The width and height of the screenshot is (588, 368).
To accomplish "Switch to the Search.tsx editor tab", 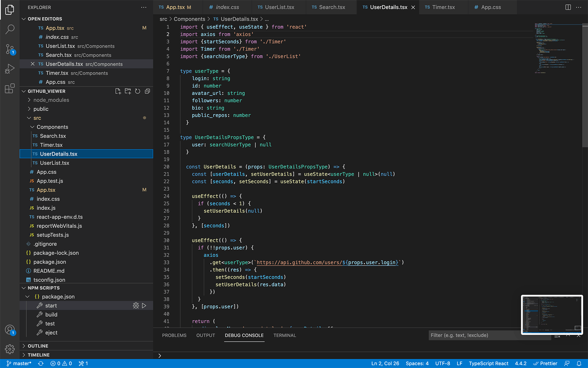I will (331, 7).
